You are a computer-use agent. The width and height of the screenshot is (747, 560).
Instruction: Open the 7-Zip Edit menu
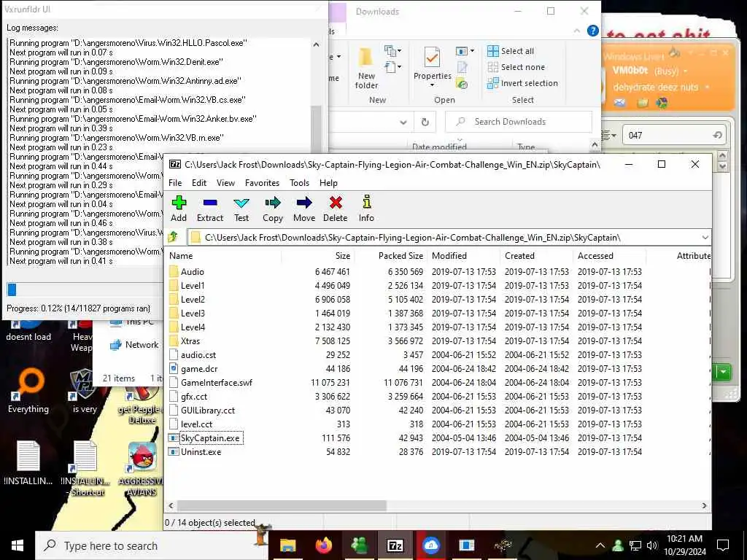(199, 183)
